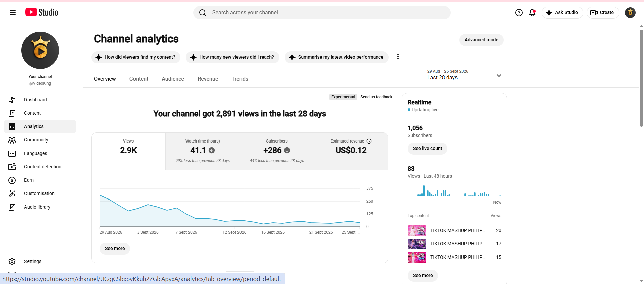Switch to the Revenue tab
644x284 pixels.
pyautogui.click(x=208, y=79)
